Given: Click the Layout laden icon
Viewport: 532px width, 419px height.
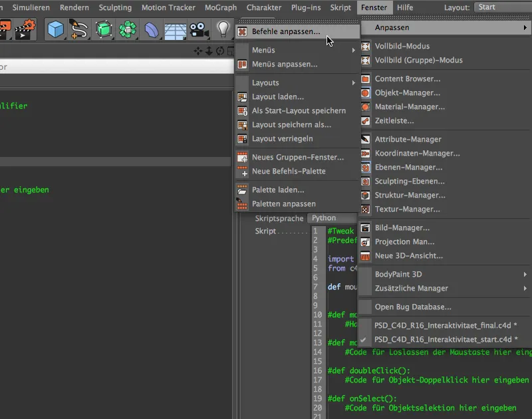Looking at the screenshot, I should tap(242, 97).
